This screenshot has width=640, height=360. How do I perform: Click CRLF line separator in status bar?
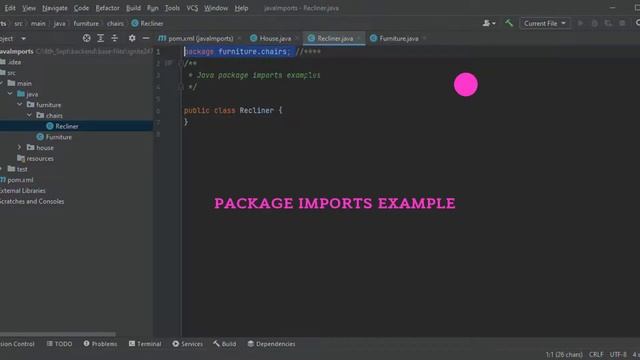pos(596,354)
